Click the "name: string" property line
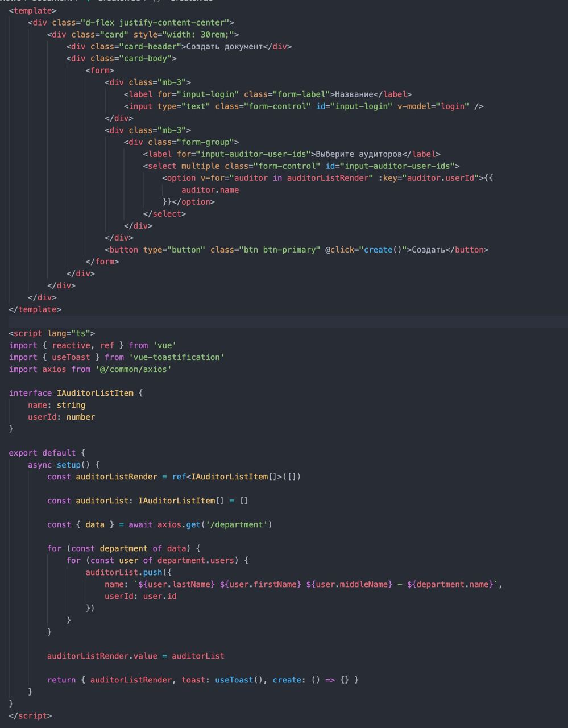Screen dimensions: 568x728 point(57,405)
